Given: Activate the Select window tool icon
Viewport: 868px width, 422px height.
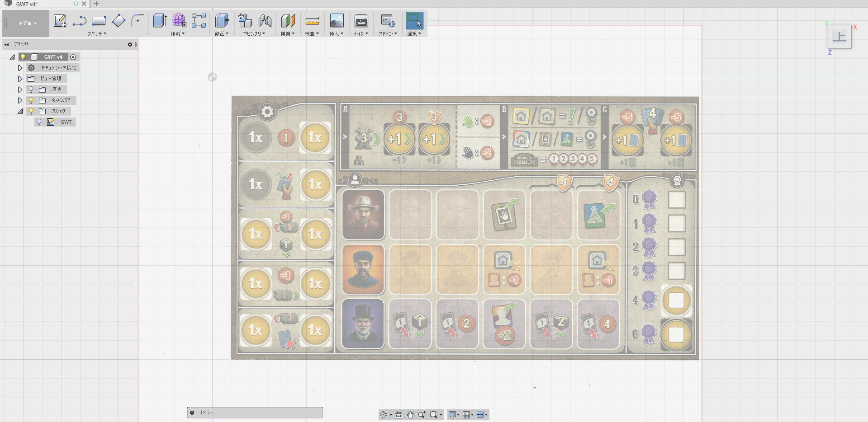Looking at the screenshot, I should [x=414, y=21].
